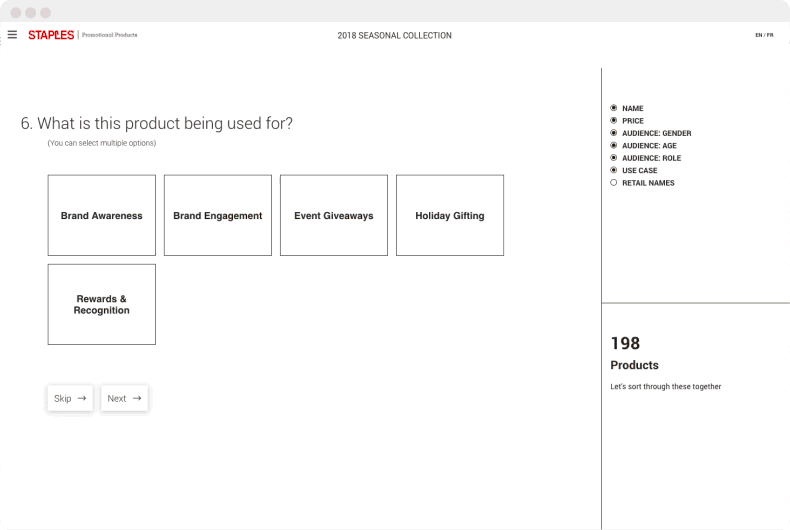Click 'Let's sort through these together' text
Screen dimensions: 790x530
pyautogui.click(x=666, y=386)
